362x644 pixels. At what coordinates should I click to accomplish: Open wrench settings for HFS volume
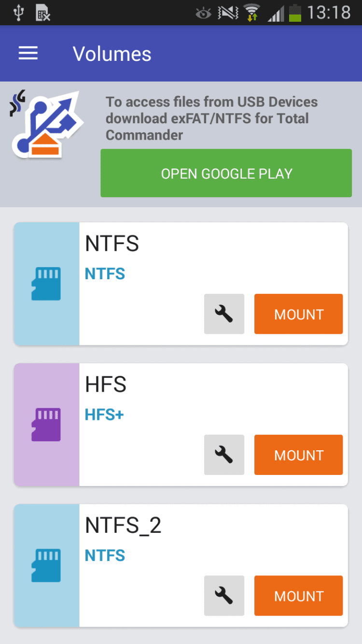pos(224,455)
